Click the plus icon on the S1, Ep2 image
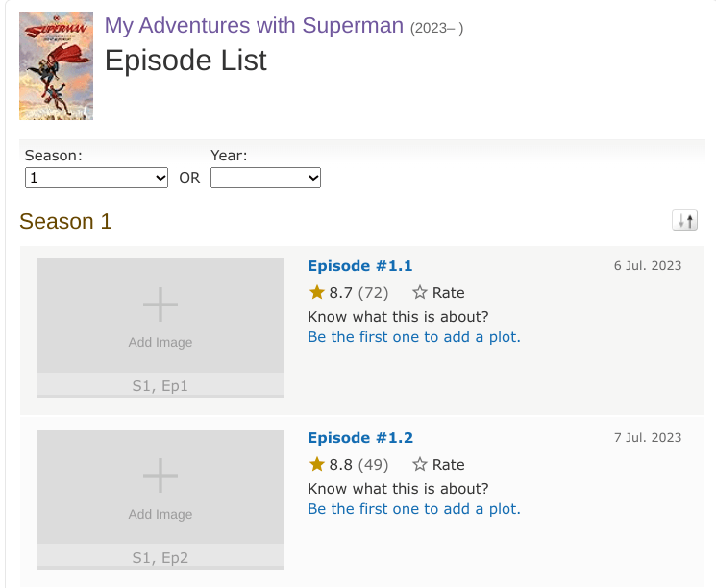This screenshot has width=716, height=588. click(x=160, y=478)
